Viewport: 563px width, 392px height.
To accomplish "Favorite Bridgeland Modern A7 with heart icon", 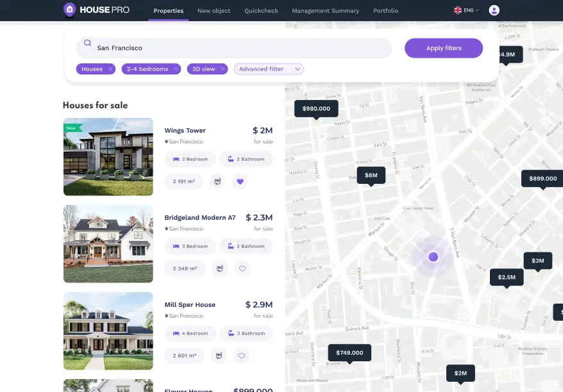I will pyautogui.click(x=242, y=268).
